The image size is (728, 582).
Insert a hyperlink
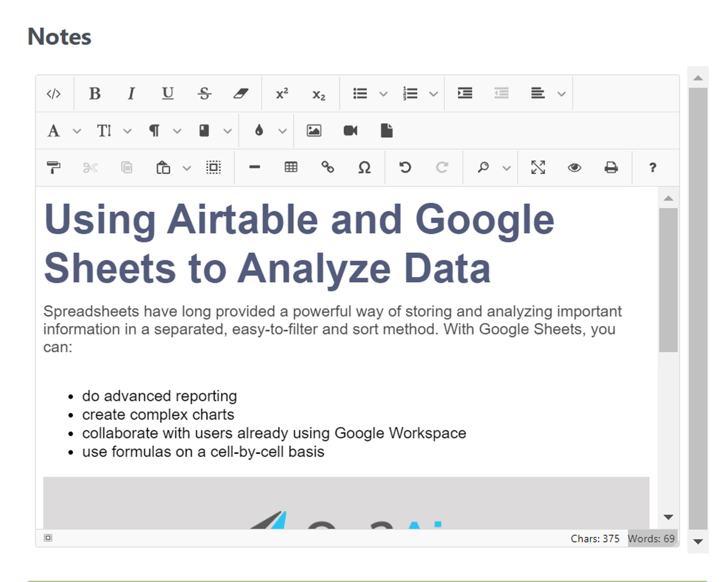[x=328, y=167]
